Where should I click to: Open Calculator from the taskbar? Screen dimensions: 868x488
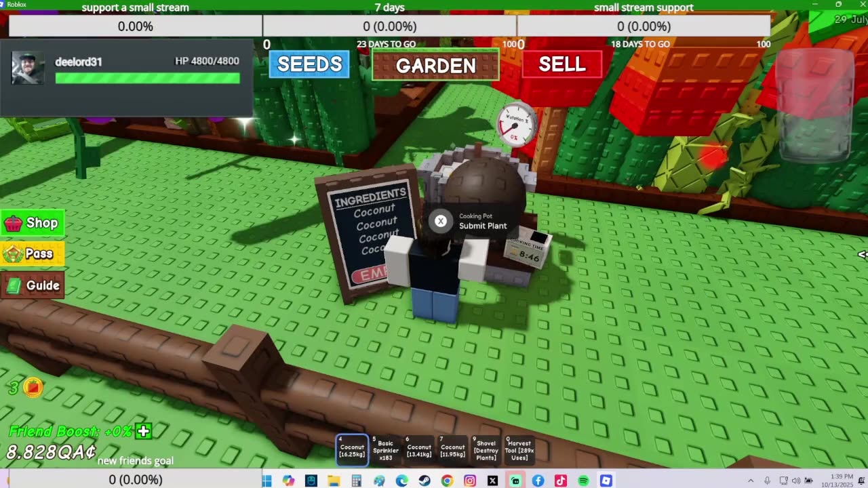pyautogui.click(x=357, y=481)
